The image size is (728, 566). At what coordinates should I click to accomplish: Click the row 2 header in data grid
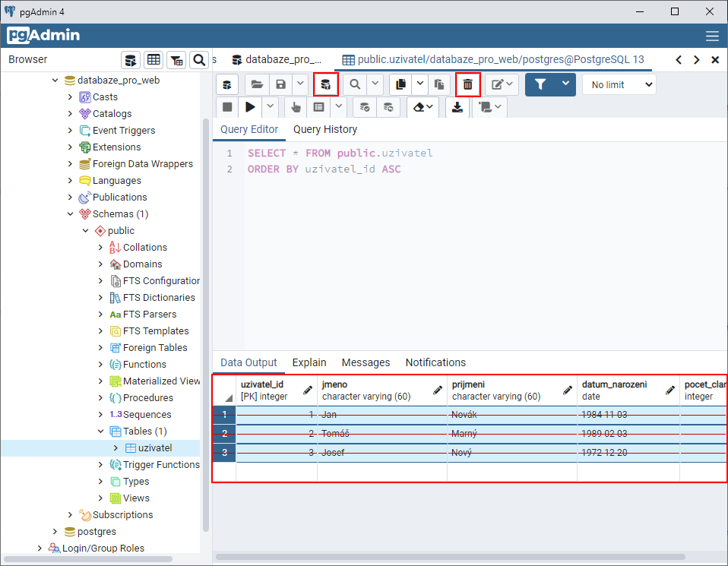(224, 433)
